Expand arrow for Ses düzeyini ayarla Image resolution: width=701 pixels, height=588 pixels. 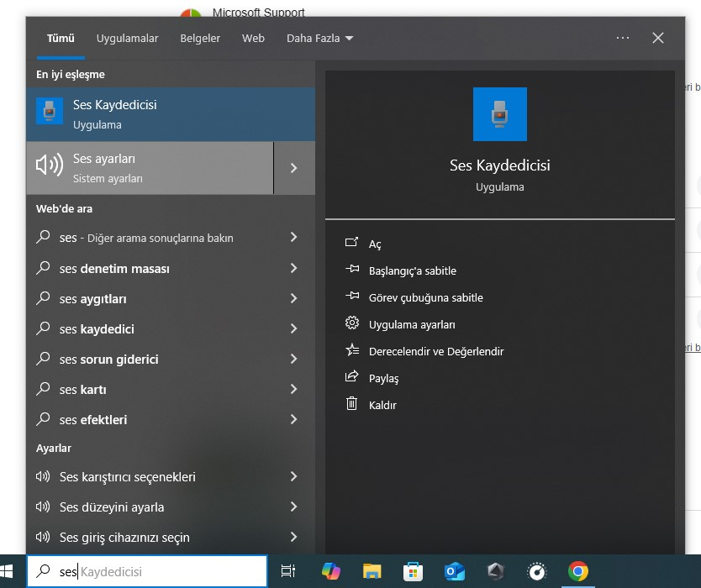point(293,507)
